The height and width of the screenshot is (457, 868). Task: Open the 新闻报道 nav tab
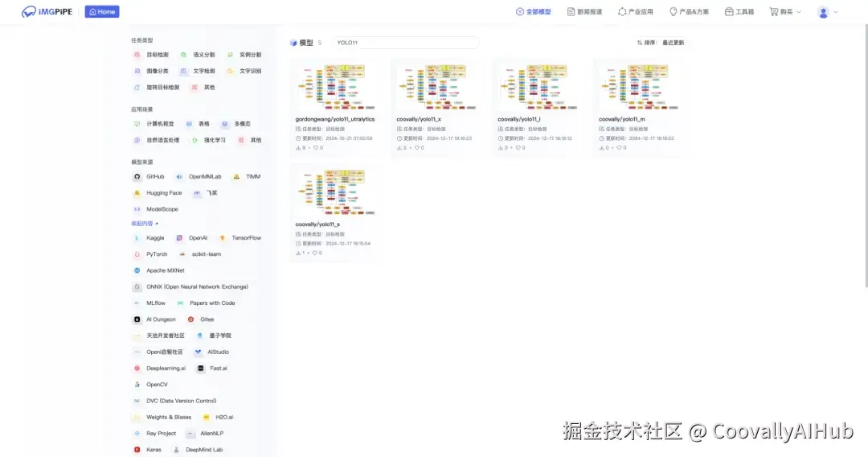click(584, 11)
